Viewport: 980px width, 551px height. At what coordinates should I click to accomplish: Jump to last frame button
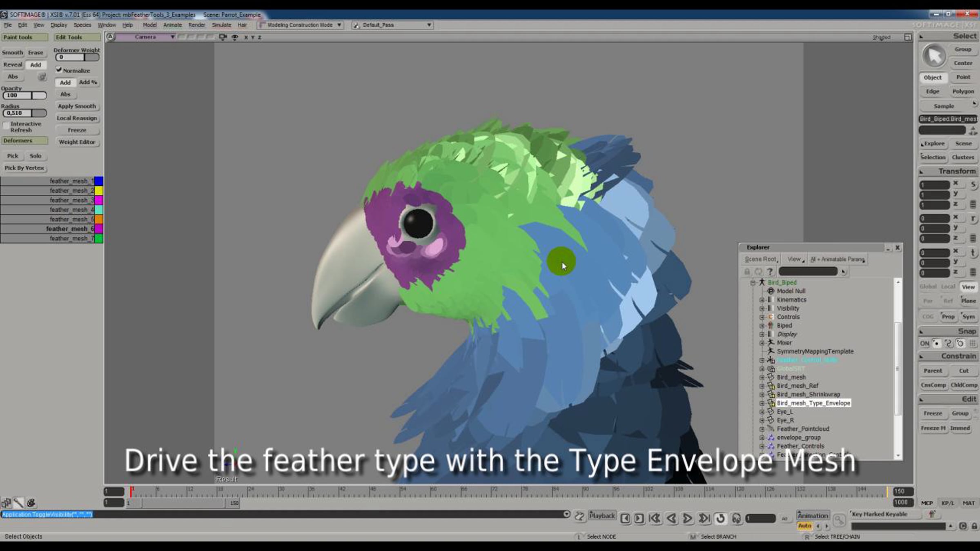coord(704,518)
